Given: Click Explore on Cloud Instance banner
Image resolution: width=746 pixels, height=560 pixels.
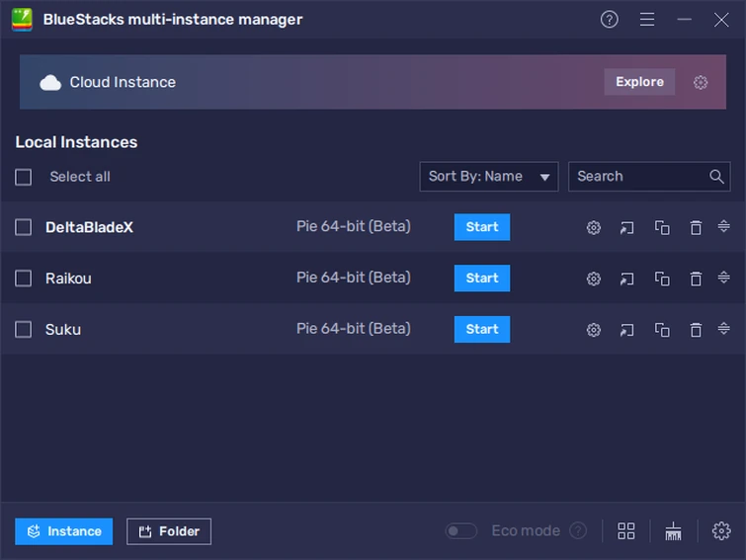Looking at the screenshot, I should (x=639, y=82).
